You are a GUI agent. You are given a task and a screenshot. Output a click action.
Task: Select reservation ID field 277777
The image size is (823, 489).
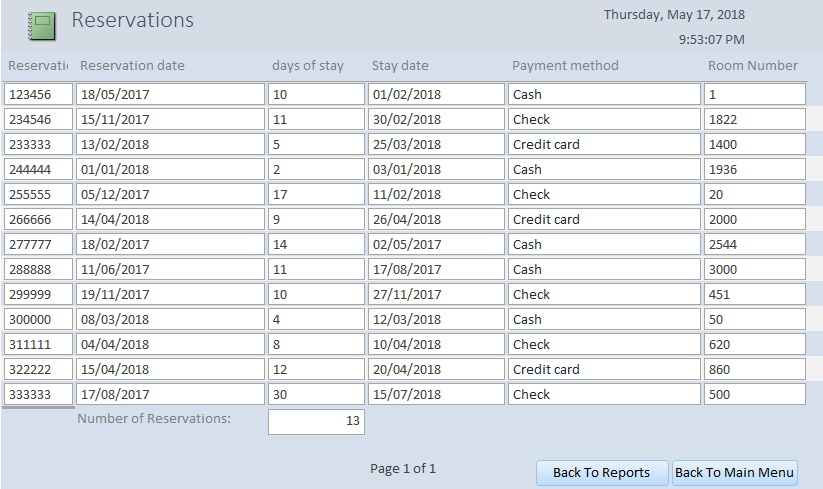tap(38, 244)
